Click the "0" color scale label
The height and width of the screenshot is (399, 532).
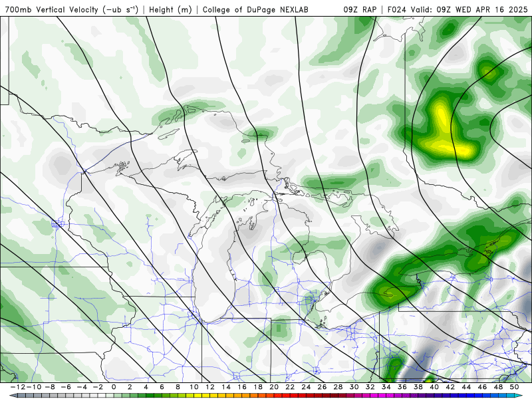114,387
